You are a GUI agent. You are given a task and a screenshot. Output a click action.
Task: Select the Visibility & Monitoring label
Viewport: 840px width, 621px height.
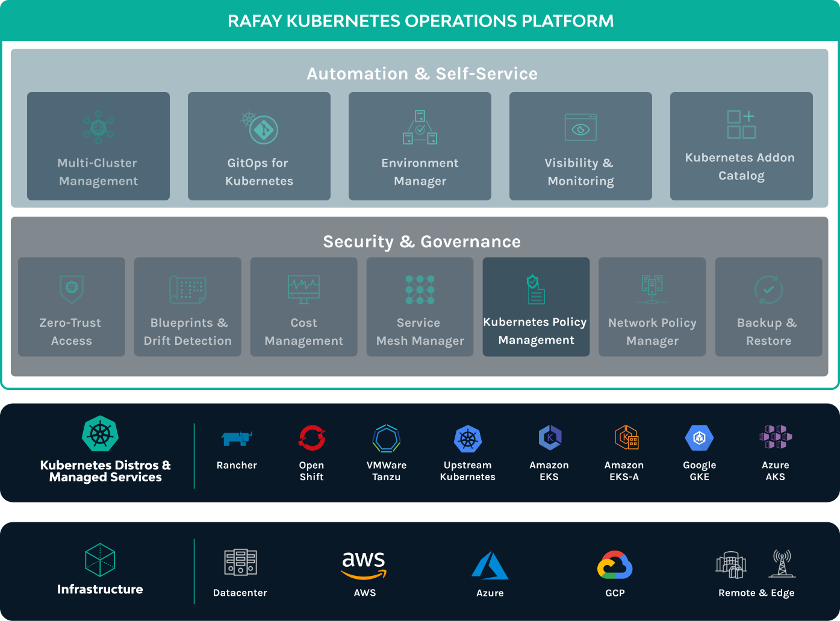(x=580, y=172)
